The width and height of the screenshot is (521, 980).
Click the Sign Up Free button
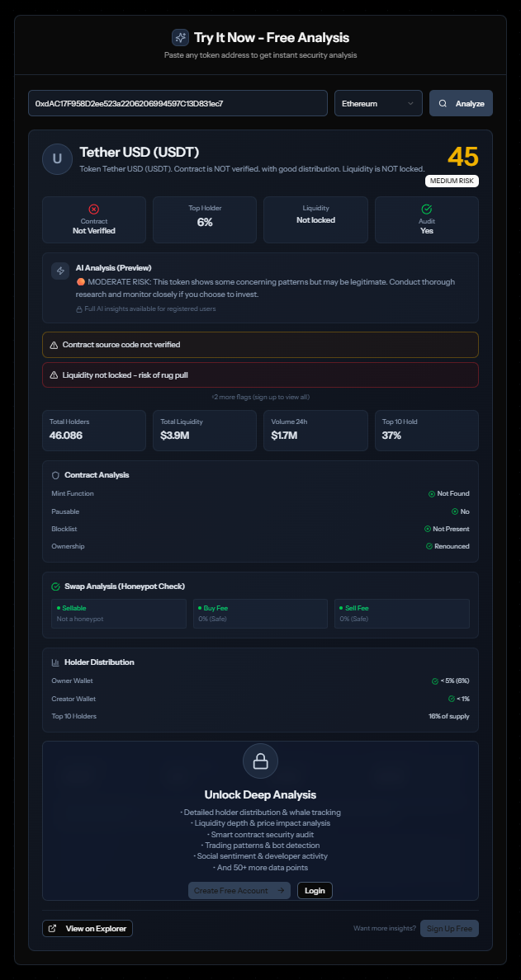(449, 929)
